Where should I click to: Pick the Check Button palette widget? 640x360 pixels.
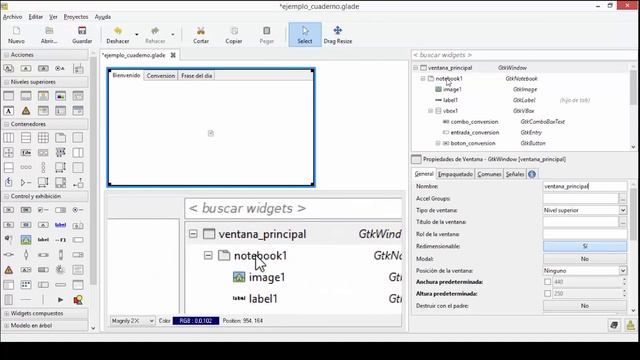click(43, 210)
